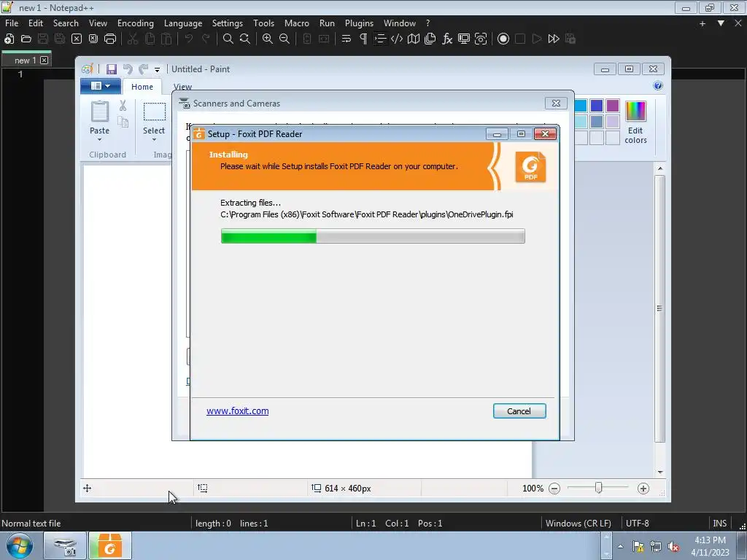Click the Find magnifier icon in Notepad++ toolbar
Image resolution: width=747 pixels, height=560 pixels.
point(228,39)
